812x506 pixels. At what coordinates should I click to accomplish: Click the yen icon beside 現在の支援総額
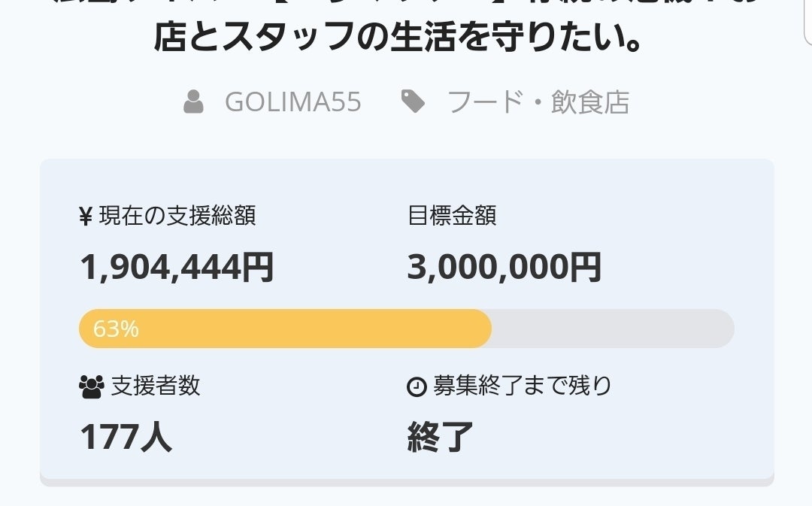(86, 217)
